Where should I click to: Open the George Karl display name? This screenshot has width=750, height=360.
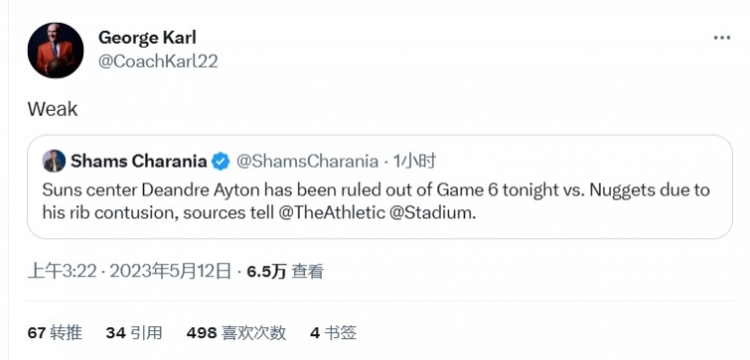(x=147, y=37)
